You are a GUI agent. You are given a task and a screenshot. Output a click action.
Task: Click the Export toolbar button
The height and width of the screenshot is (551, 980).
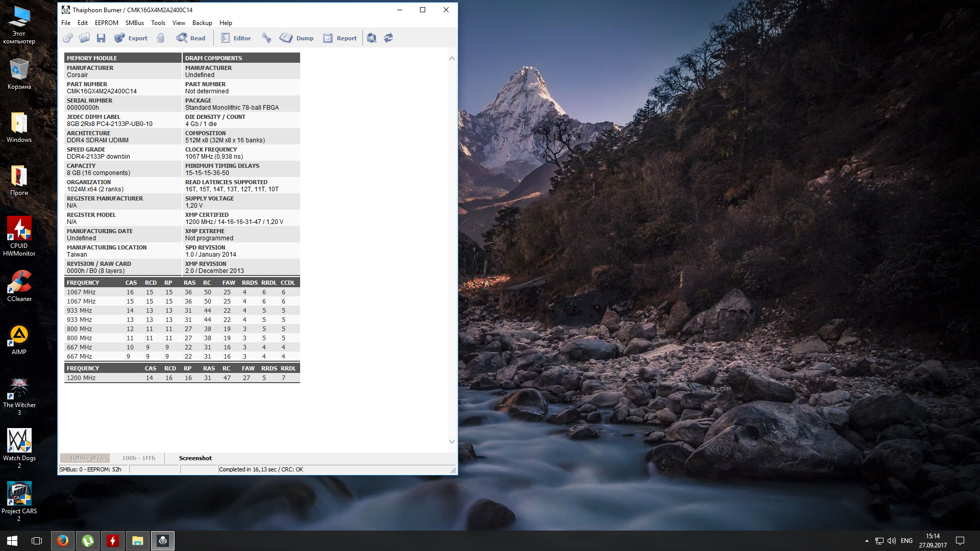(x=131, y=38)
